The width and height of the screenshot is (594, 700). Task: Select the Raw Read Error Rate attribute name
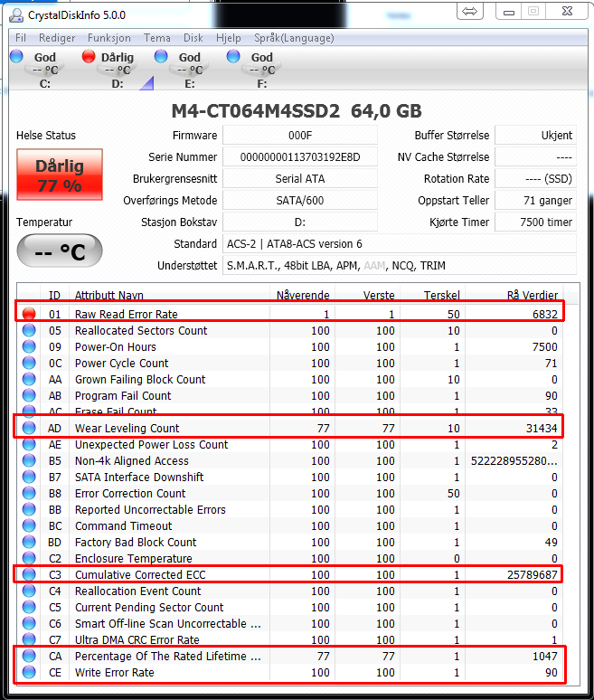(127, 315)
